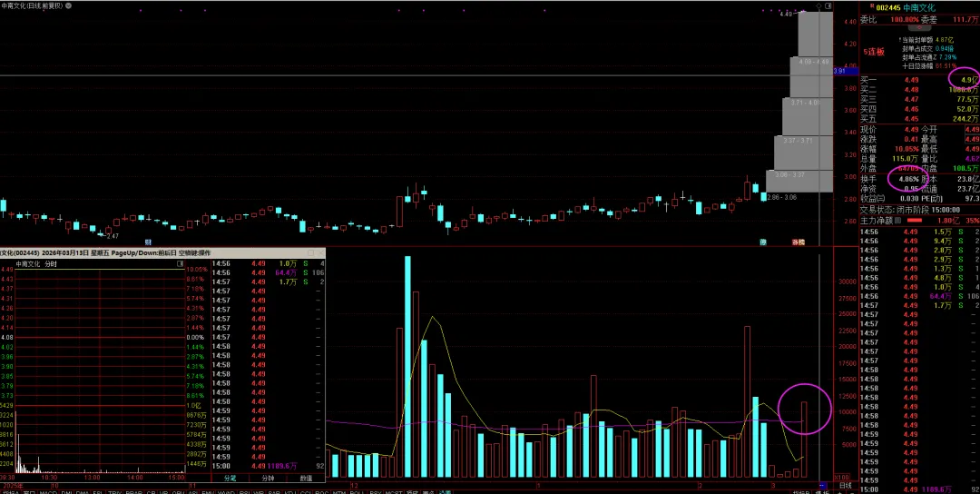Click the 日线 period button at bottom right

[x=845, y=486]
